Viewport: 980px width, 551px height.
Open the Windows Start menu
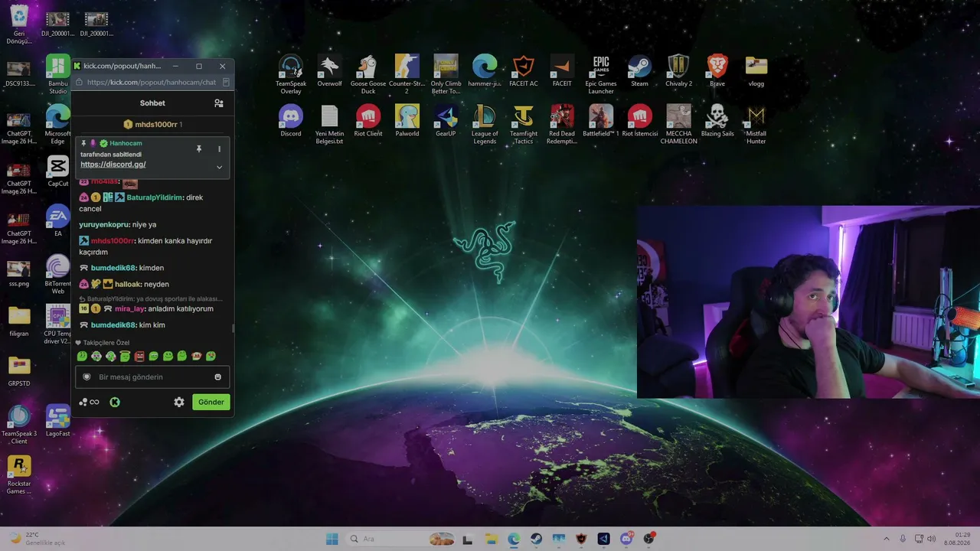(x=332, y=539)
